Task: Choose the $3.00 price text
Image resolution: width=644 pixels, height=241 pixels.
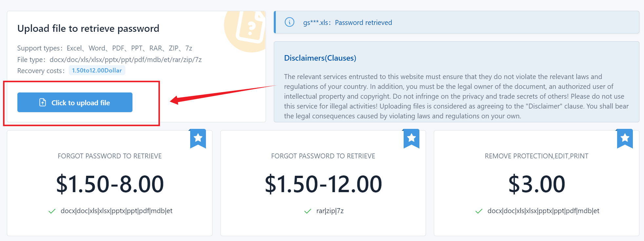Action: [537, 184]
